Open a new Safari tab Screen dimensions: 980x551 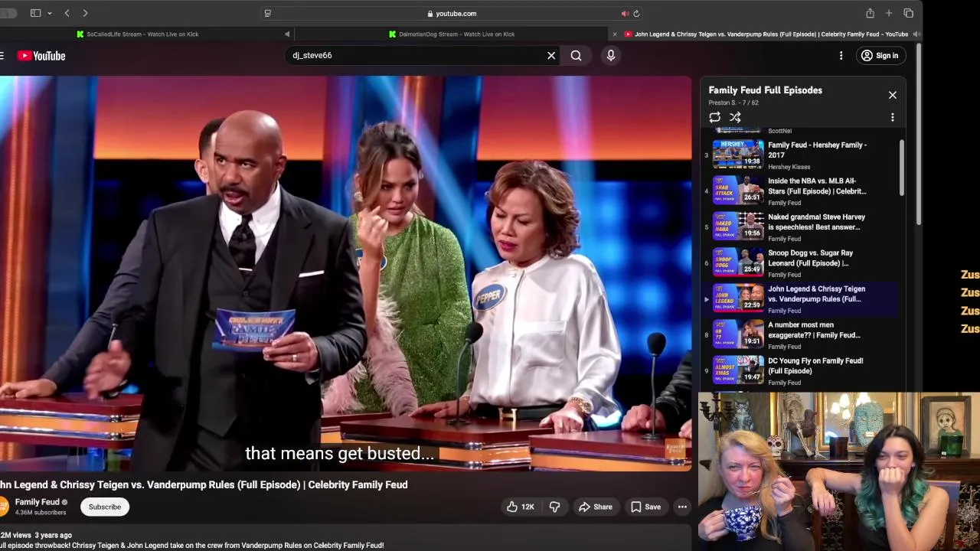[889, 13]
